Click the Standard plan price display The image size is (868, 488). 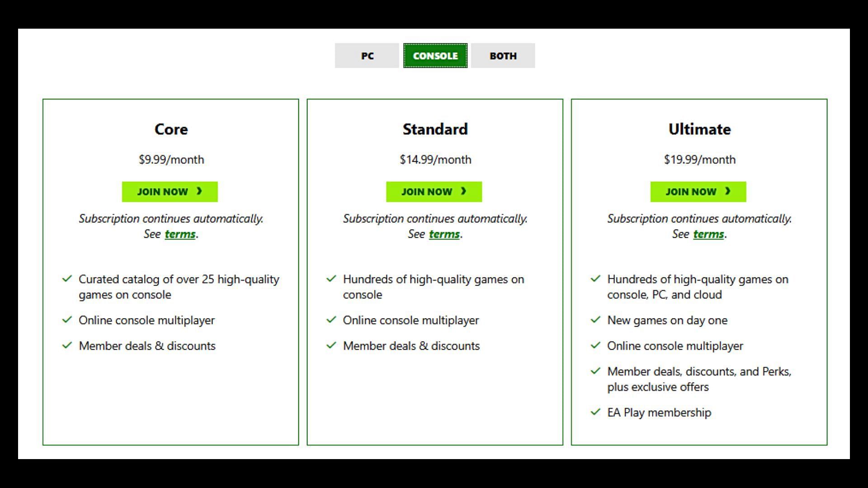pos(434,159)
